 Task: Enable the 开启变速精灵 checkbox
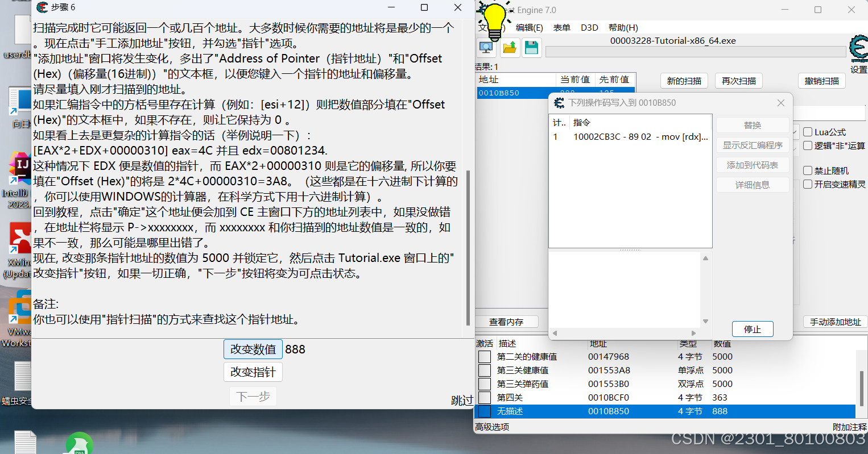click(x=808, y=184)
